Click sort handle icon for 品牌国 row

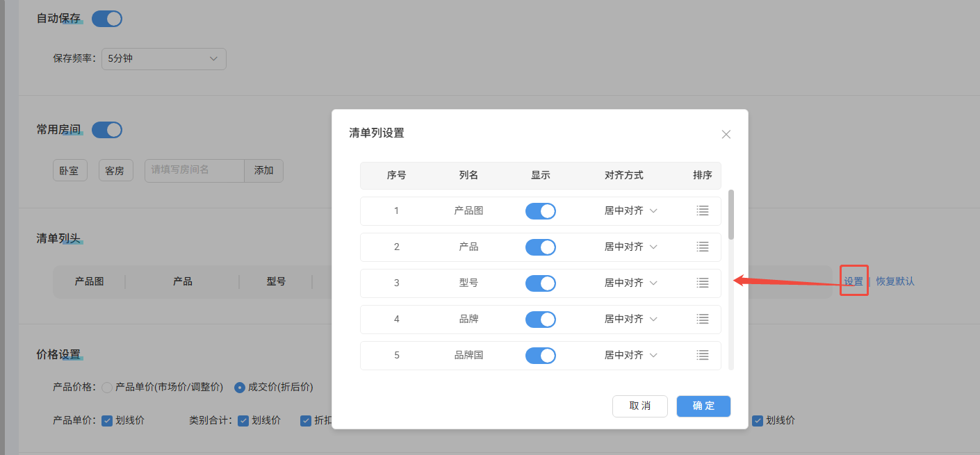pos(703,355)
